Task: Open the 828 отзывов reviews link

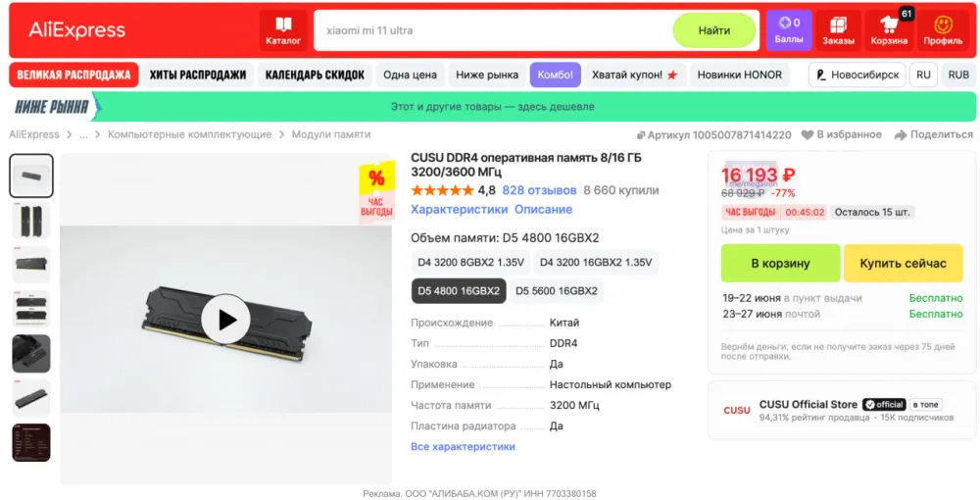Action: 539,190
